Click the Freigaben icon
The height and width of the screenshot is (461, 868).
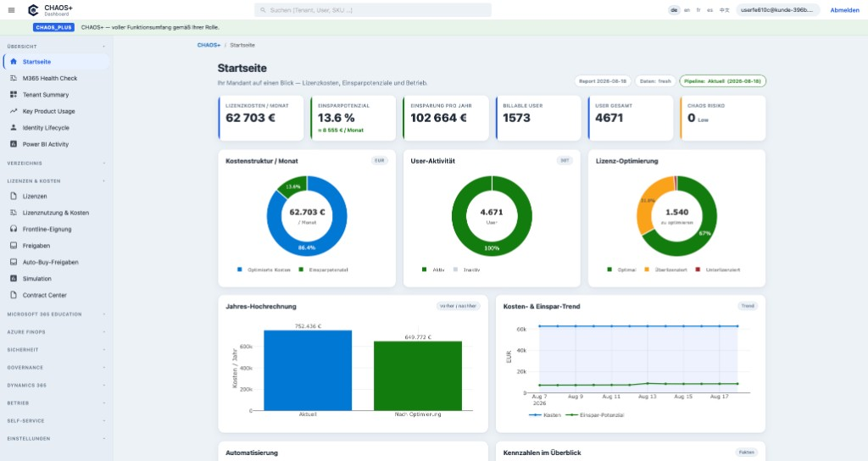click(14, 245)
